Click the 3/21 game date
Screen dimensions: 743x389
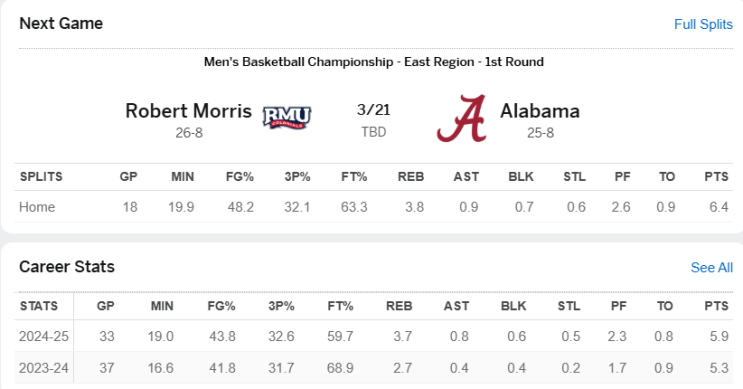pos(373,110)
